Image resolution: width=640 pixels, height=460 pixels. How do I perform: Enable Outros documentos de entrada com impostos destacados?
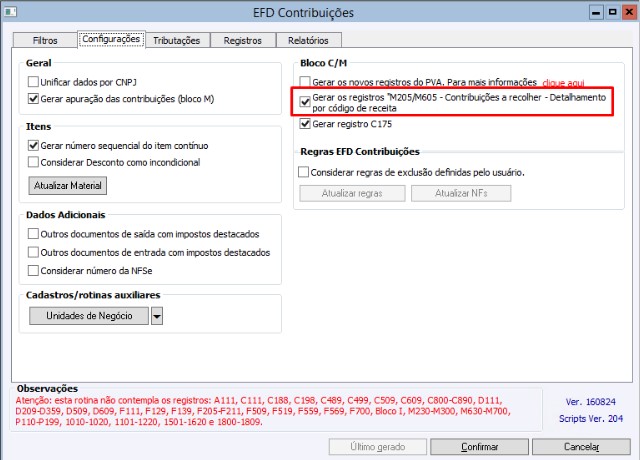(x=33, y=252)
